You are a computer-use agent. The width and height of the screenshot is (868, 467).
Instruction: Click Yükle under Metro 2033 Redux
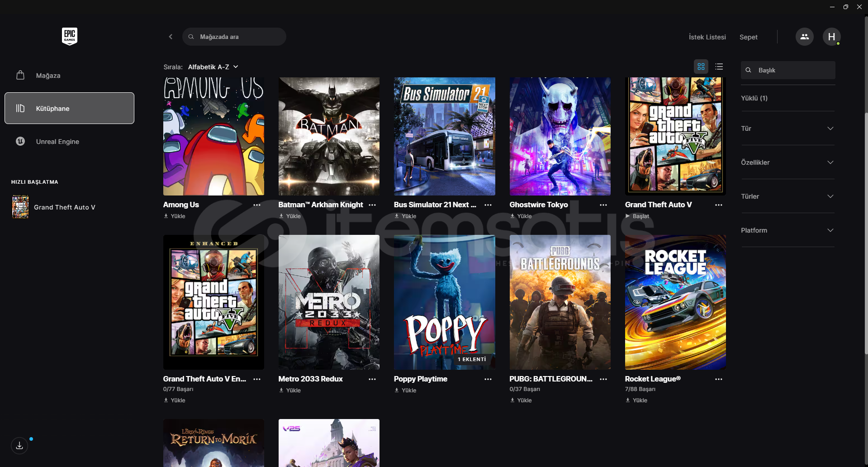290,391
